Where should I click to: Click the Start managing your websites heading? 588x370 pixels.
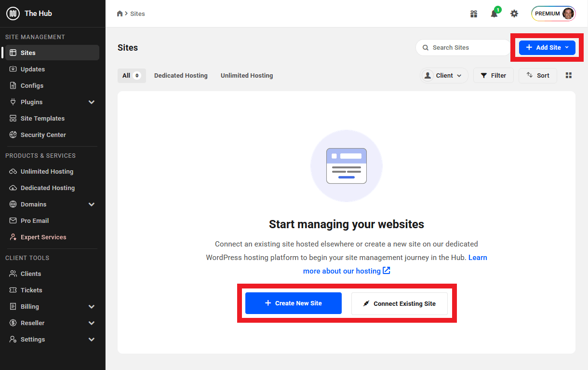coord(347,224)
